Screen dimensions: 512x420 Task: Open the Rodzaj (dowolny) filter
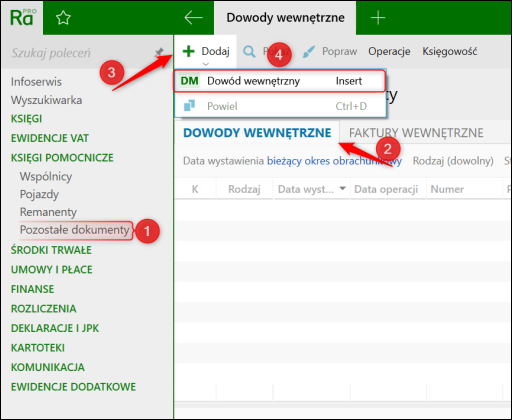click(453, 161)
